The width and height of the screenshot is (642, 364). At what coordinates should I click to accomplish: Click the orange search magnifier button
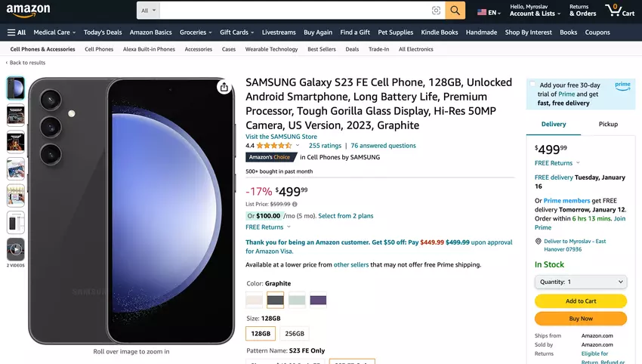point(455,11)
